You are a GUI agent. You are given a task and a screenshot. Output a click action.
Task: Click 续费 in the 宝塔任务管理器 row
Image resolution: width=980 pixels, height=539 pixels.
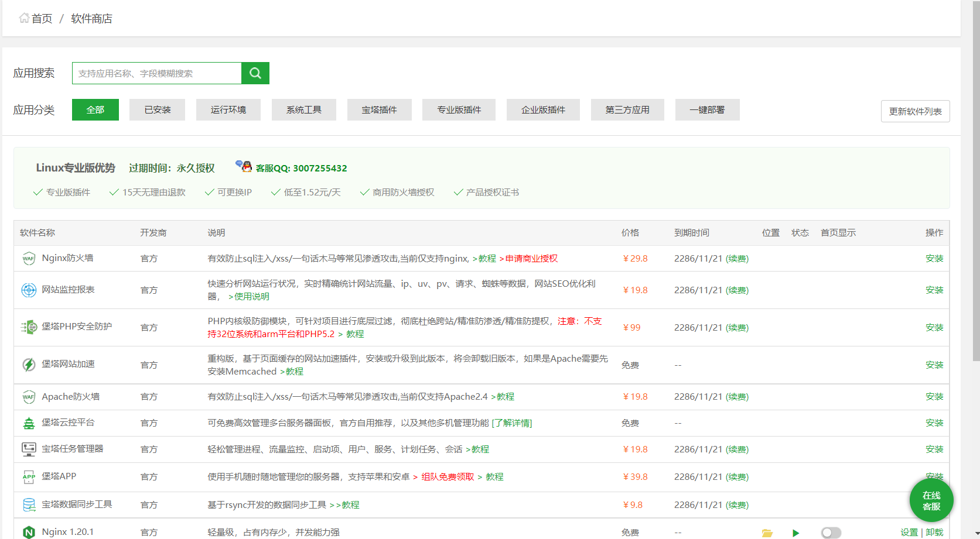737,449
